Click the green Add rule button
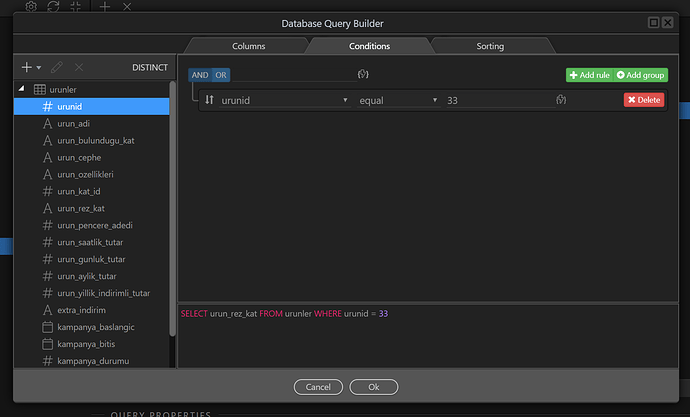Image resolution: width=690 pixels, height=417 pixels. [588, 75]
